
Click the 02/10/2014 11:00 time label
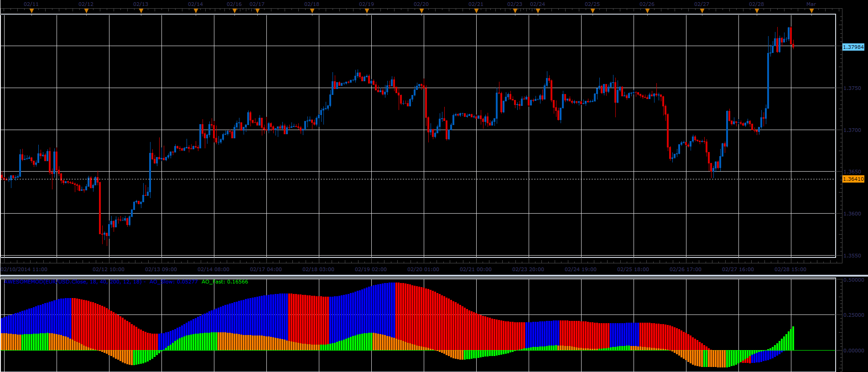[x=24, y=269]
